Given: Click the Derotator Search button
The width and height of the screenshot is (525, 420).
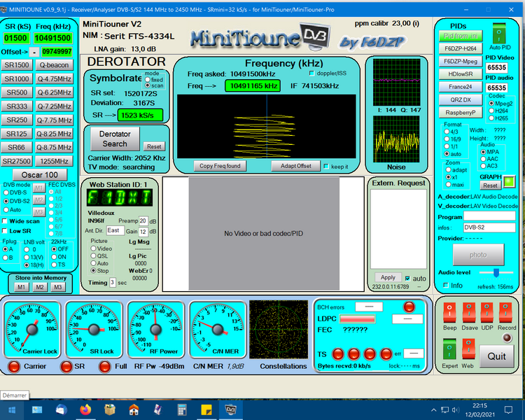Looking at the screenshot, I should click(115, 139).
